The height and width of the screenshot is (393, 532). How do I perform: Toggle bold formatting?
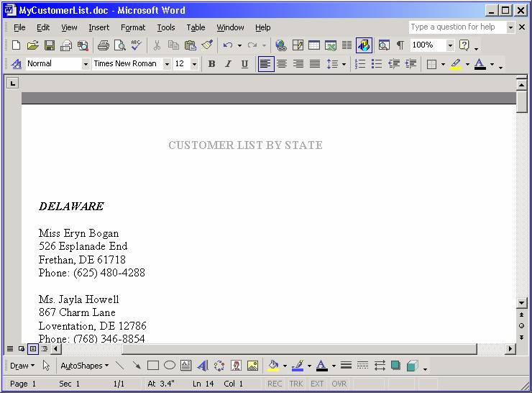tap(211, 64)
